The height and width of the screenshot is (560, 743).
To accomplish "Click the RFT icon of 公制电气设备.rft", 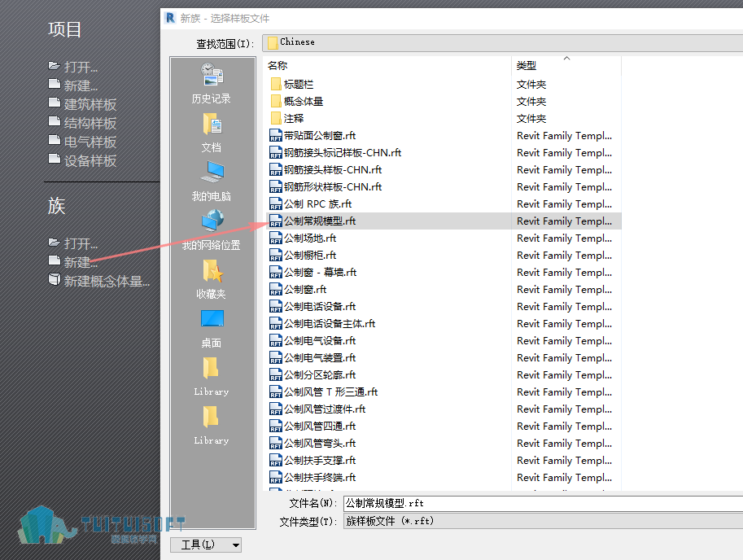I will 276,341.
